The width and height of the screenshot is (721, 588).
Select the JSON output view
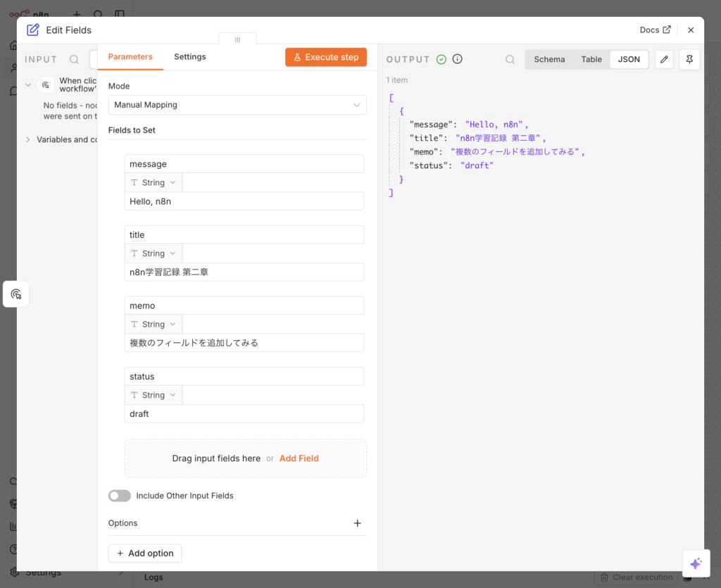pos(629,59)
